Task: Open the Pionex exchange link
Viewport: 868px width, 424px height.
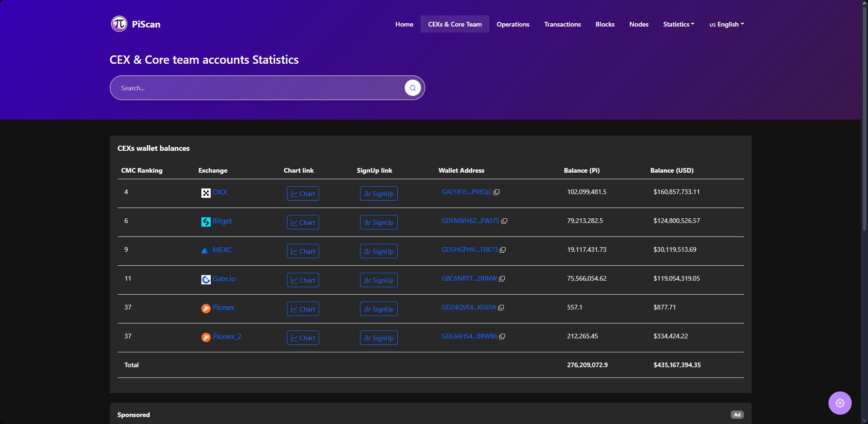Action: pyautogui.click(x=223, y=308)
